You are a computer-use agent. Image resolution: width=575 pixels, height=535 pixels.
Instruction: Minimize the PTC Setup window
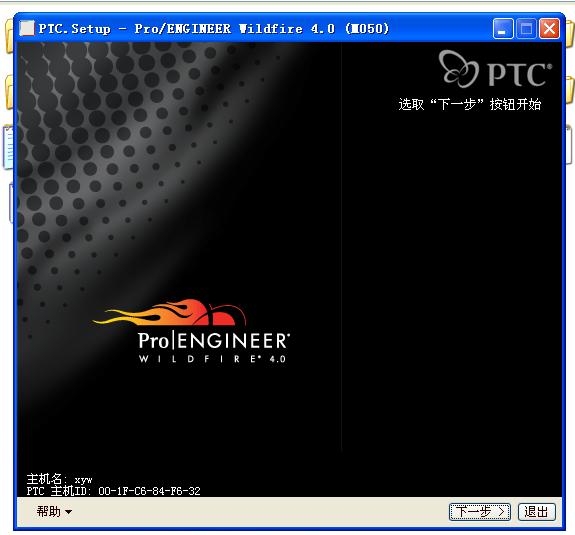click(x=503, y=29)
